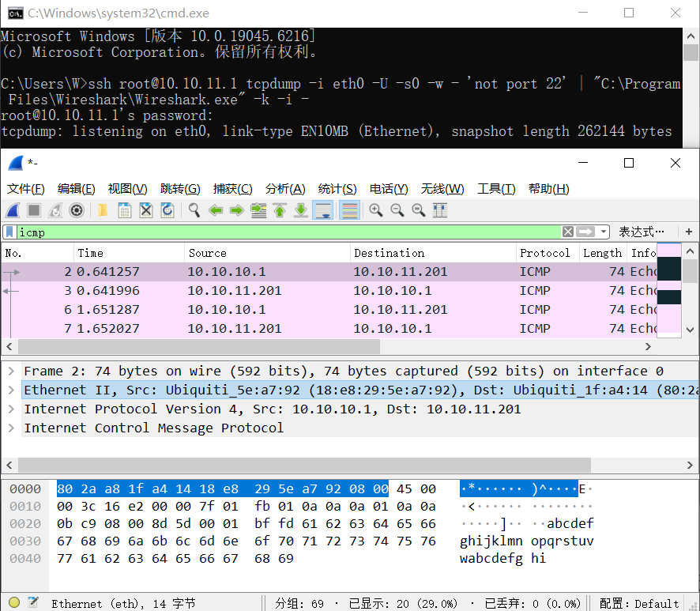
Task: Sort packets by Source column header
Action: coord(267,253)
